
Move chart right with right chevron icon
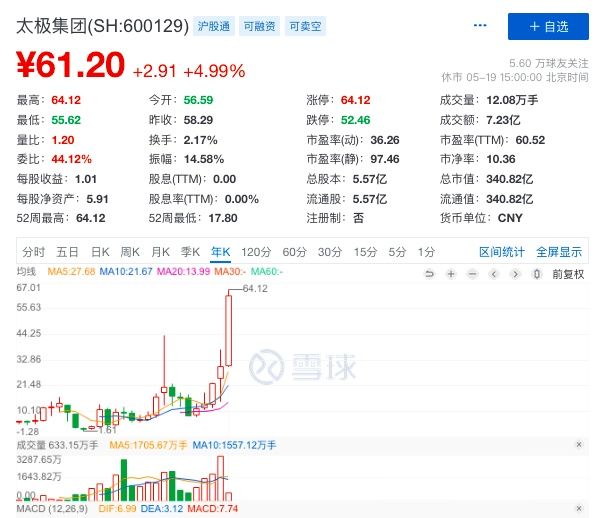click(x=515, y=274)
